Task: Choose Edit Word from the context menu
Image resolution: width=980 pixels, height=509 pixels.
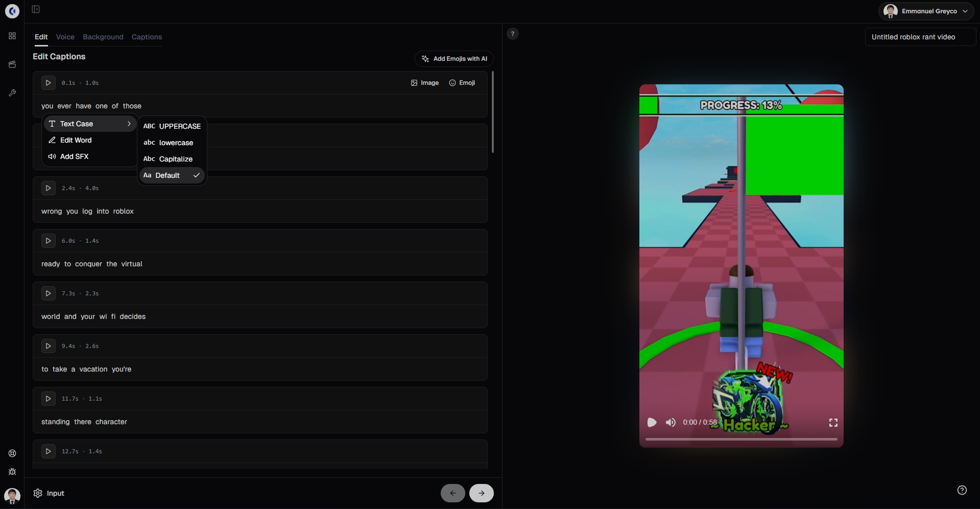Action: (90, 140)
